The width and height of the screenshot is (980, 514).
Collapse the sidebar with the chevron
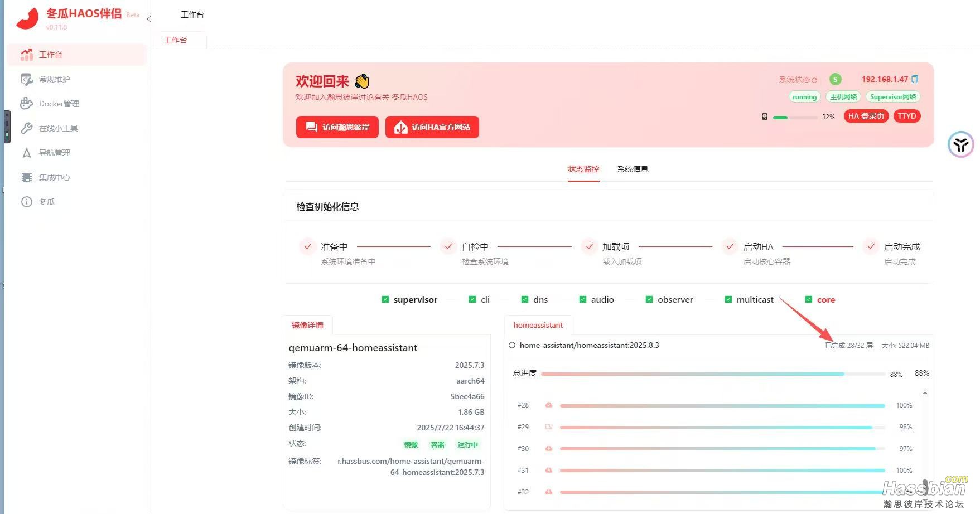pyautogui.click(x=149, y=19)
